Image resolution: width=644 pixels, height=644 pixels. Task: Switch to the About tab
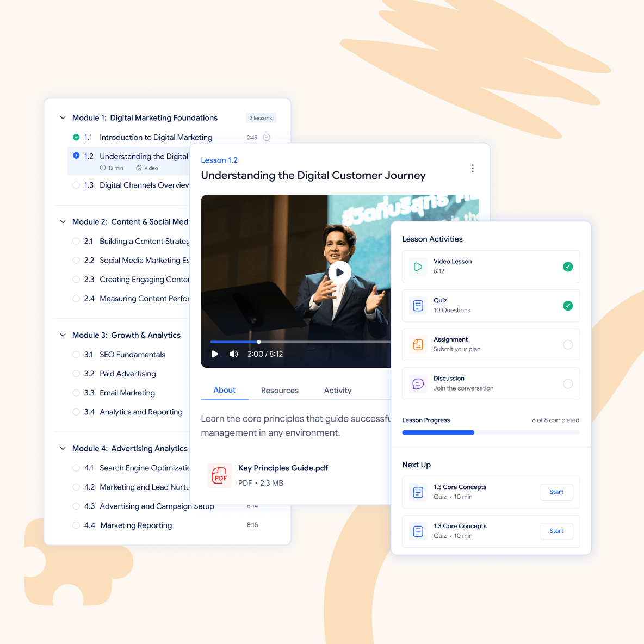(224, 390)
